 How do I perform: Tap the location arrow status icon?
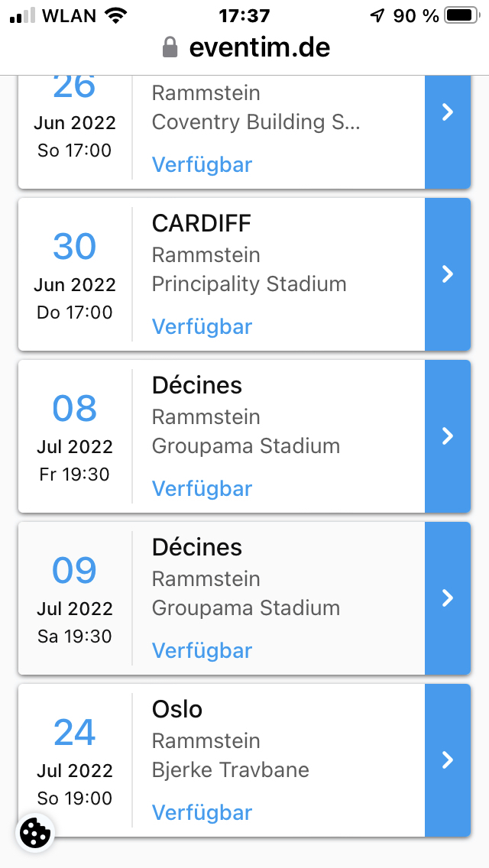point(377,15)
